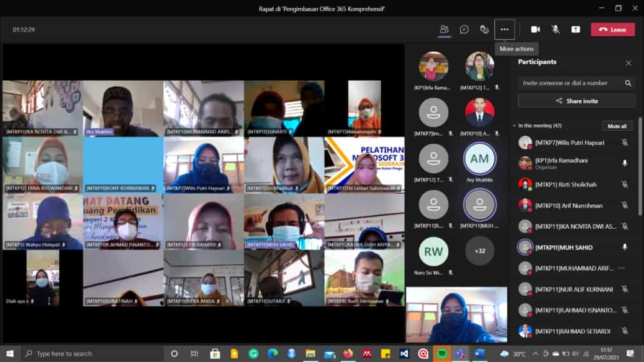
Task: Open Spotify from taskbar
Action: [x=442, y=353]
